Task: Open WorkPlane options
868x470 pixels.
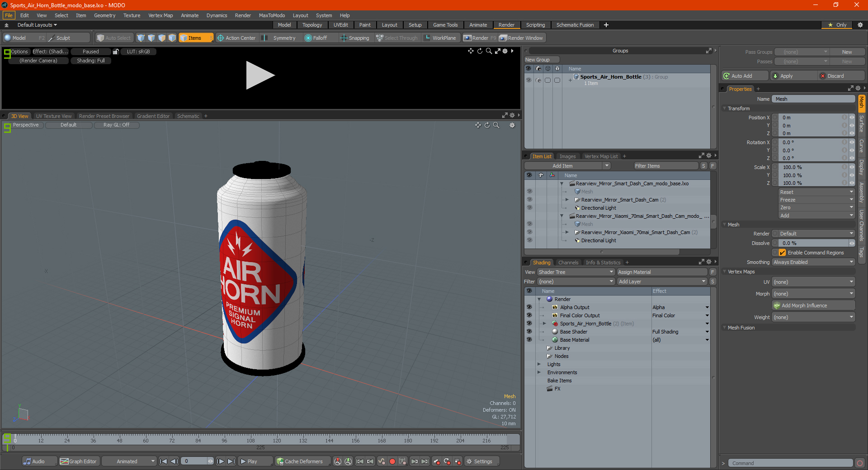Action: [x=440, y=38]
